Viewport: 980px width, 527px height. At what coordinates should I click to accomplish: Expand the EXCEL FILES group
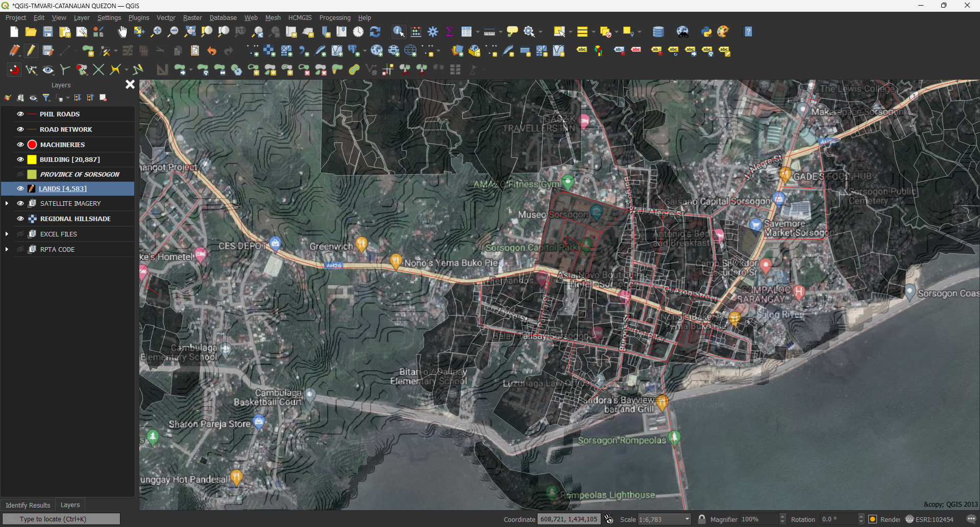(7, 234)
